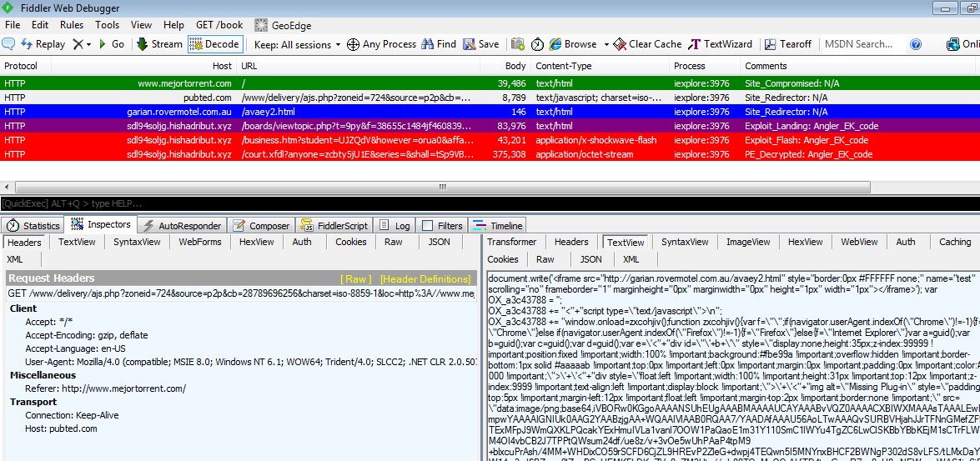Switch to the Inspectors tab
The height and width of the screenshot is (461, 980).
tap(101, 224)
